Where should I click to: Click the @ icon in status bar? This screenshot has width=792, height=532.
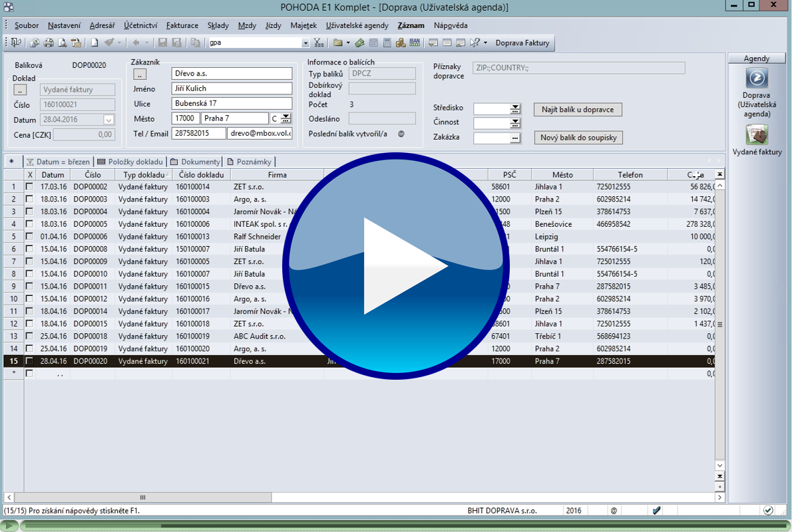[x=614, y=510]
